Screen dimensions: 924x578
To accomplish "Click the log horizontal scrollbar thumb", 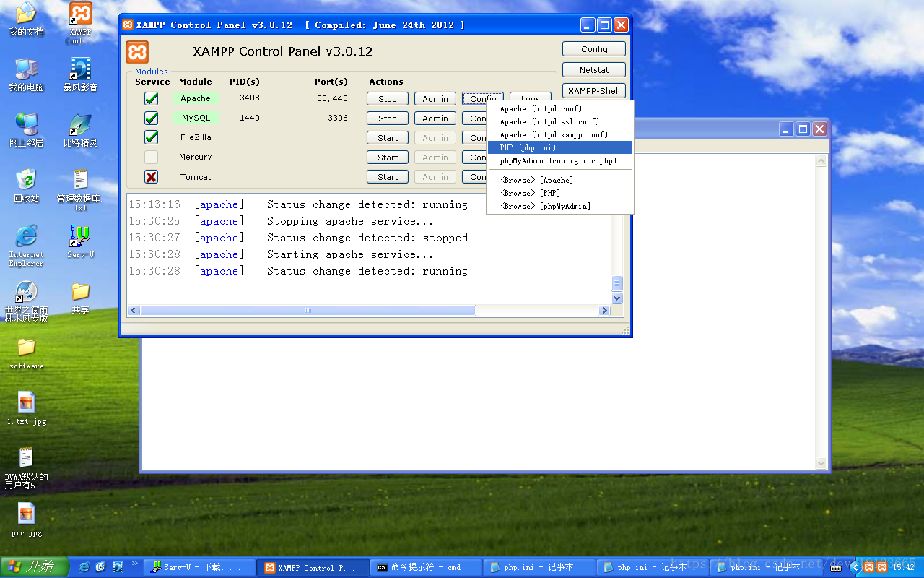I will tap(308, 311).
